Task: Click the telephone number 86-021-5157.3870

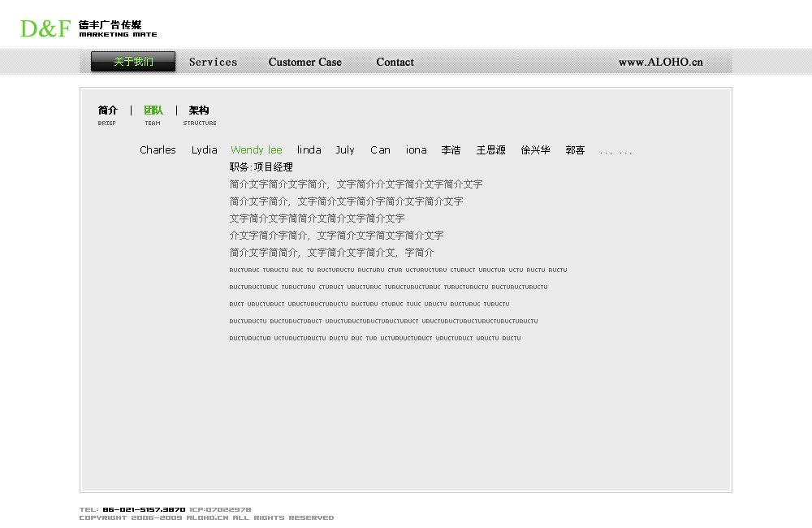Action: 144,509
